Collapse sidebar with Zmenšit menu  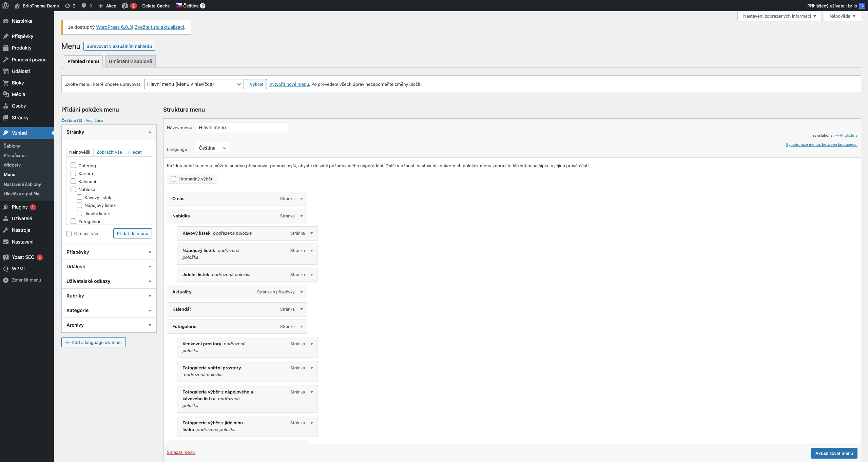tap(26, 280)
